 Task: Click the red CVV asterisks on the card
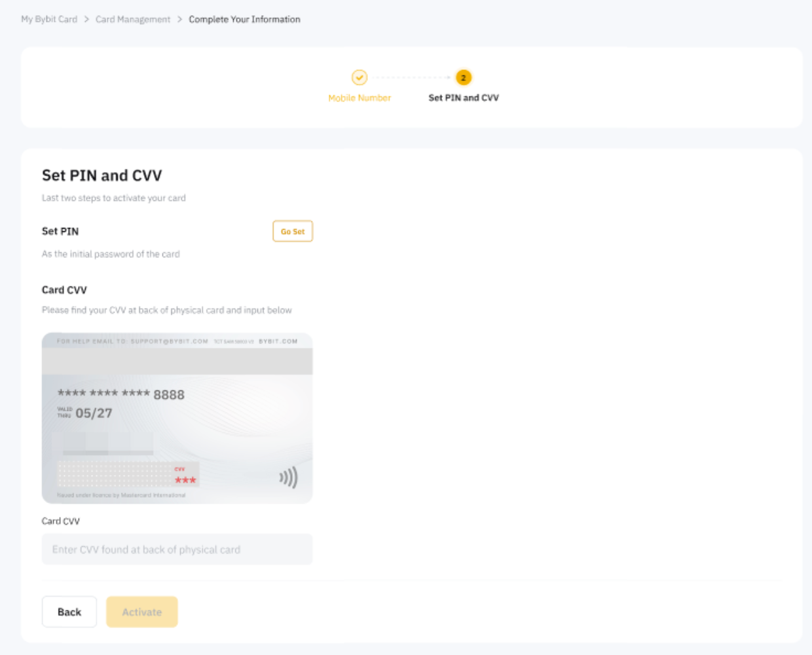[185, 480]
